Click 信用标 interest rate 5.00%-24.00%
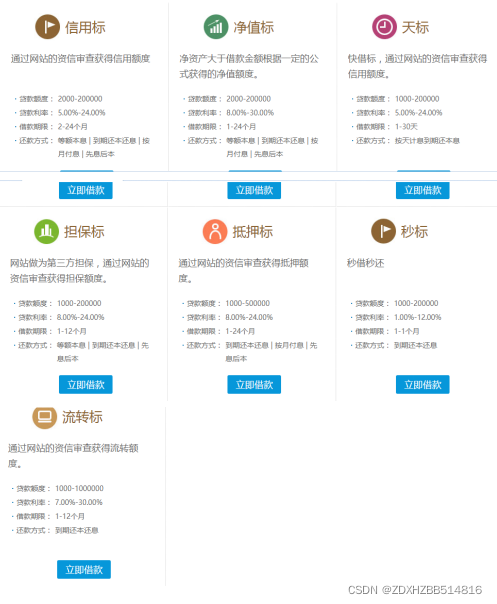Screen dimensions: 497x604 [81, 113]
